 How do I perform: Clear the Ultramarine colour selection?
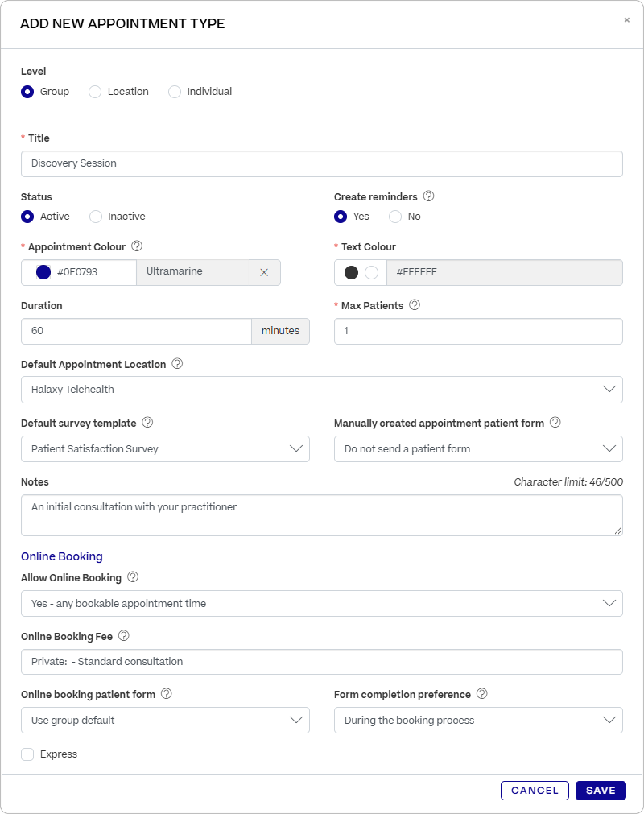point(264,273)
